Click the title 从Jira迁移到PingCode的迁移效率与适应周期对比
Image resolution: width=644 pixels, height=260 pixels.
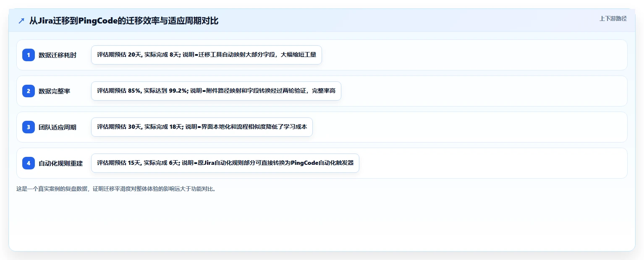point(124,21)
